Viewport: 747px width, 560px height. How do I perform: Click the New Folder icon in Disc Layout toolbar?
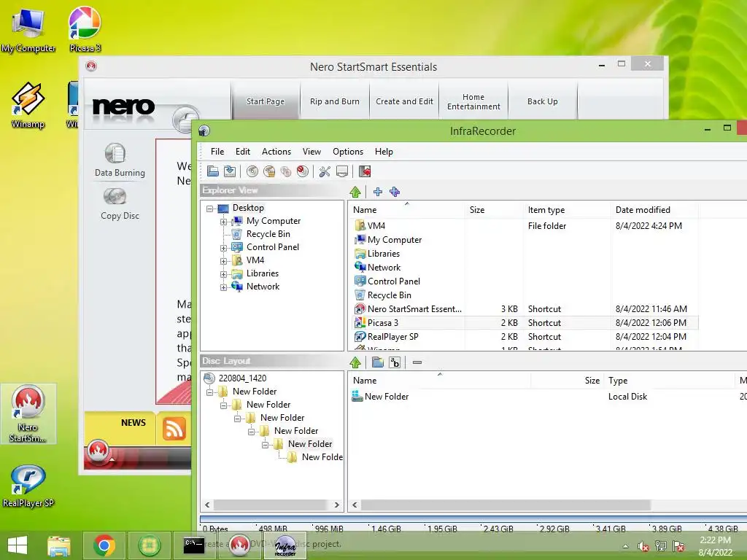tap(378, 362)
